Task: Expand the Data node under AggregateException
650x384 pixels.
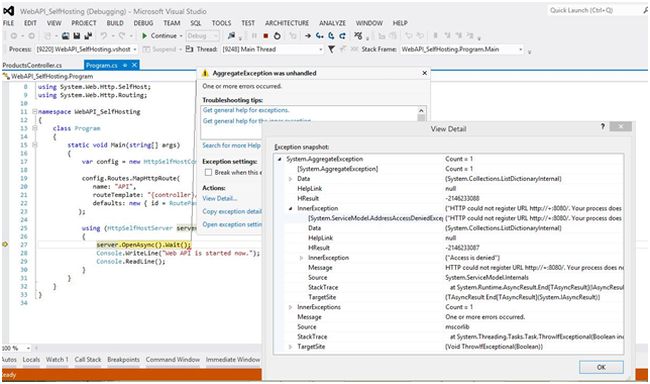Action: click(x=290, y=179)
